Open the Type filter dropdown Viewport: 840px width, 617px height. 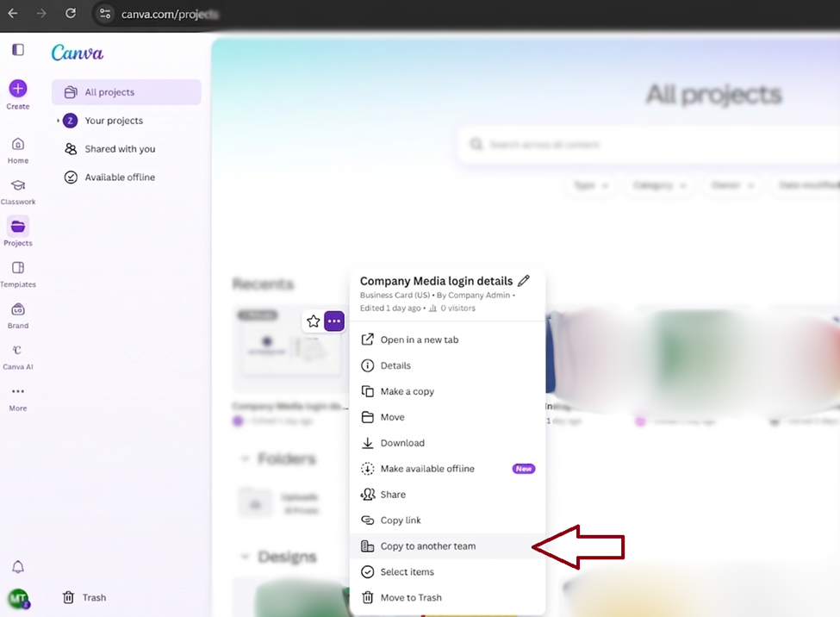tap(590, 185)
